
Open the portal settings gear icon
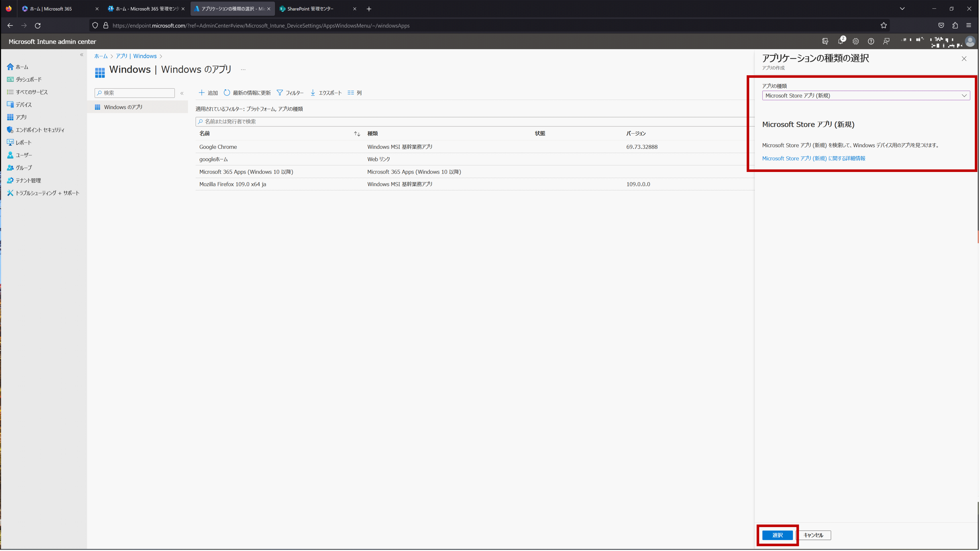coord(856,41)
